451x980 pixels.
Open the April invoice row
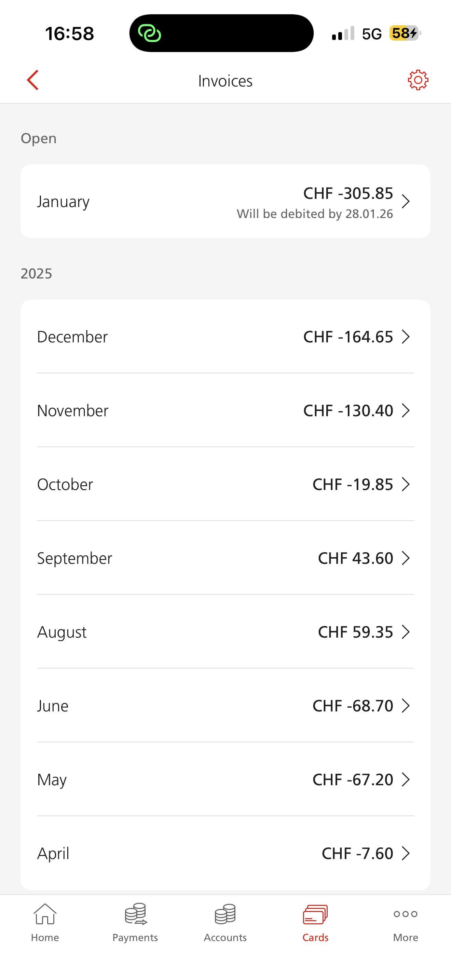[225, 853]
